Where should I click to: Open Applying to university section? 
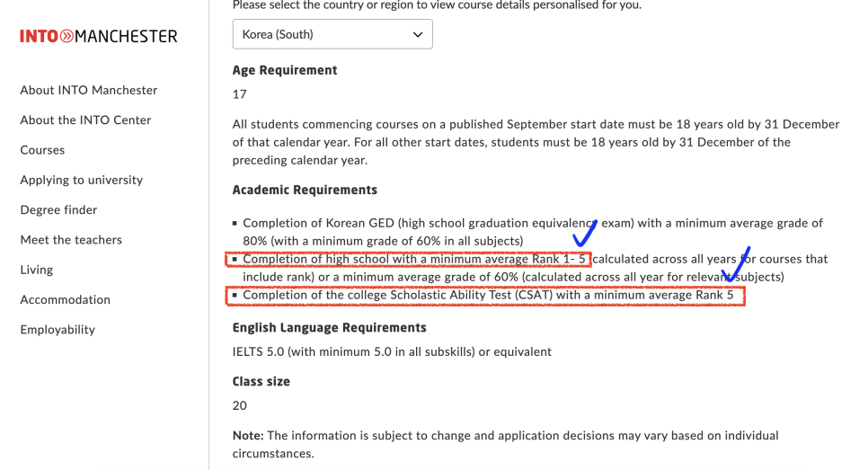click(x=82, y=180)
